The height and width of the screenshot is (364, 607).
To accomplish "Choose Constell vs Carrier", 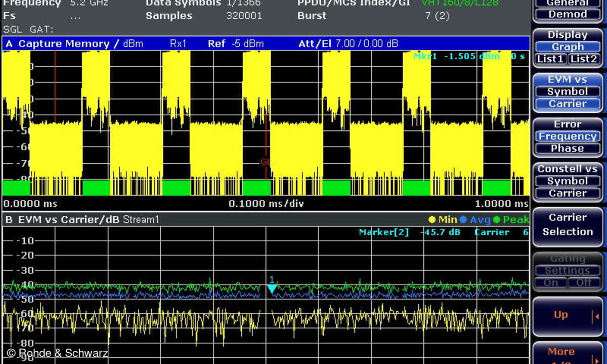I will click(568, 193).
